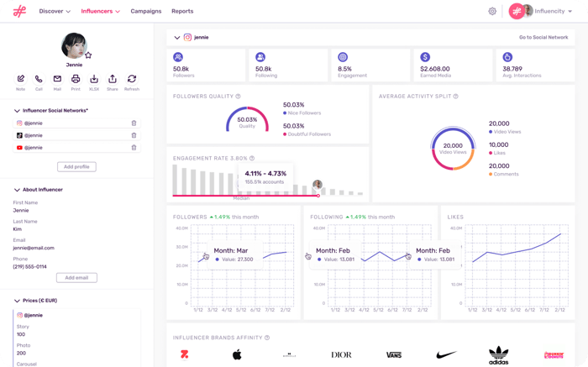Export profile with the XLSX icon
This screenshot has width=588, height=367.
94,79
